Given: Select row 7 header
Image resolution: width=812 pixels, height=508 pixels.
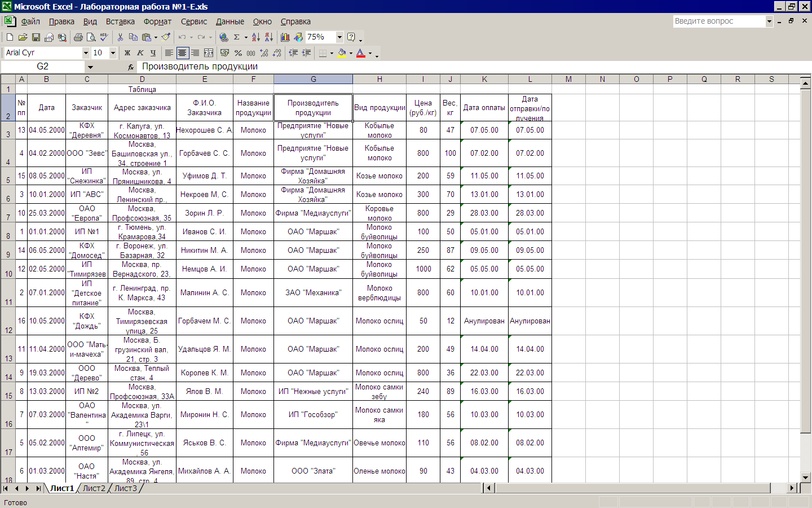Looking at the screenshot, I should tap(8, 213).
